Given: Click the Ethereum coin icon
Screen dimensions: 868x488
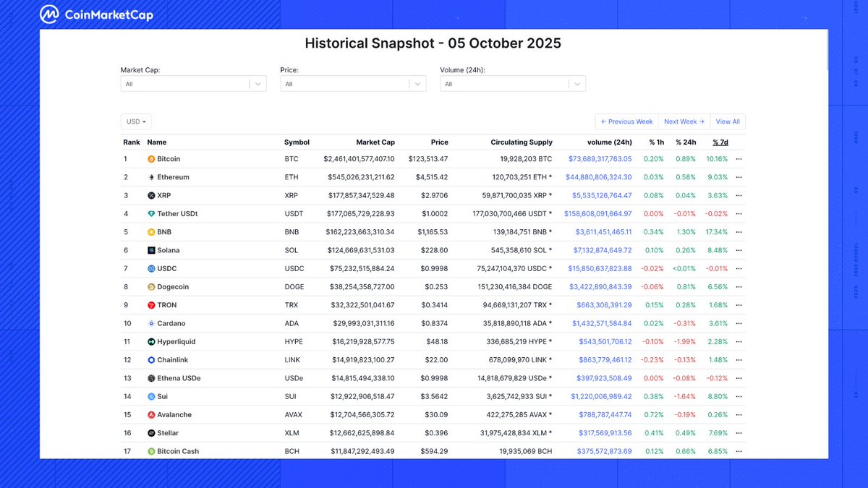Looking at the screenshot, I should point(151,177).
